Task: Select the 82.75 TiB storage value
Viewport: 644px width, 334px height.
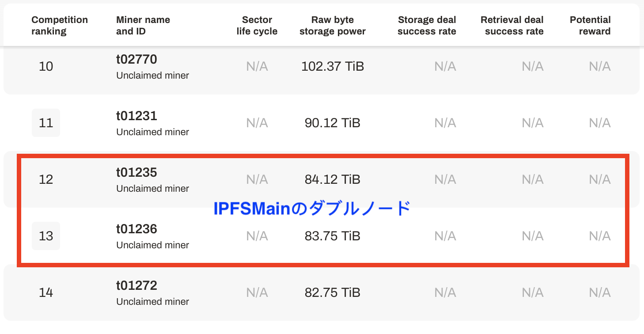Action: (333, 292)
